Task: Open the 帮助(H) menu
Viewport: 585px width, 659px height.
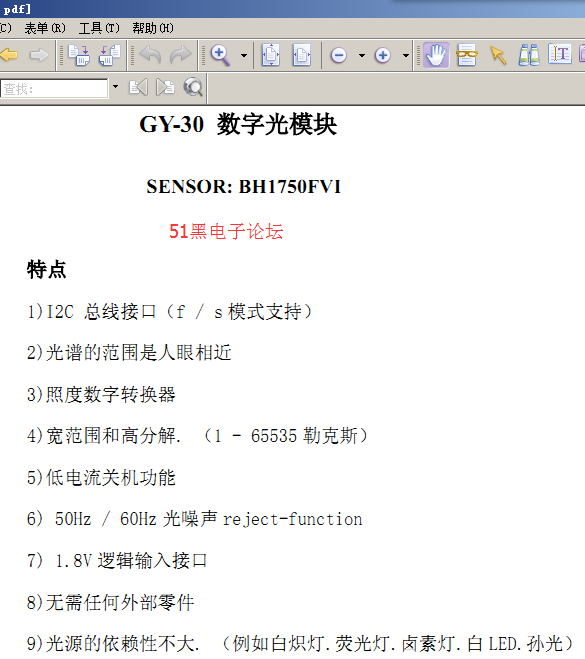Action: 153,28
